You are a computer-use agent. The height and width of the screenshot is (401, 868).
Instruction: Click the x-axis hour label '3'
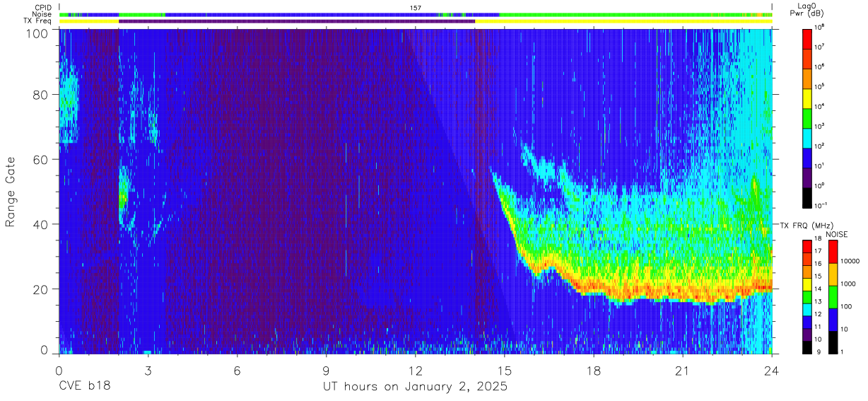(148, 371)
